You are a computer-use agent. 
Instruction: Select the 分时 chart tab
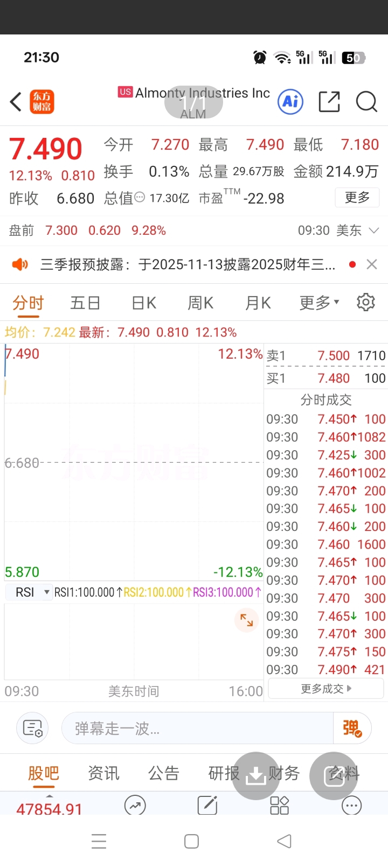tap(28, 303)
